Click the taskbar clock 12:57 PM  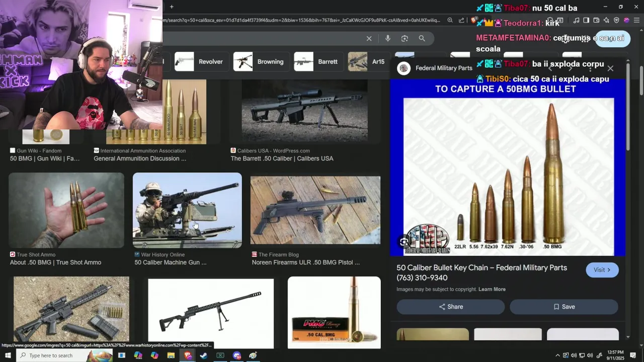click(x=615, y=355)
